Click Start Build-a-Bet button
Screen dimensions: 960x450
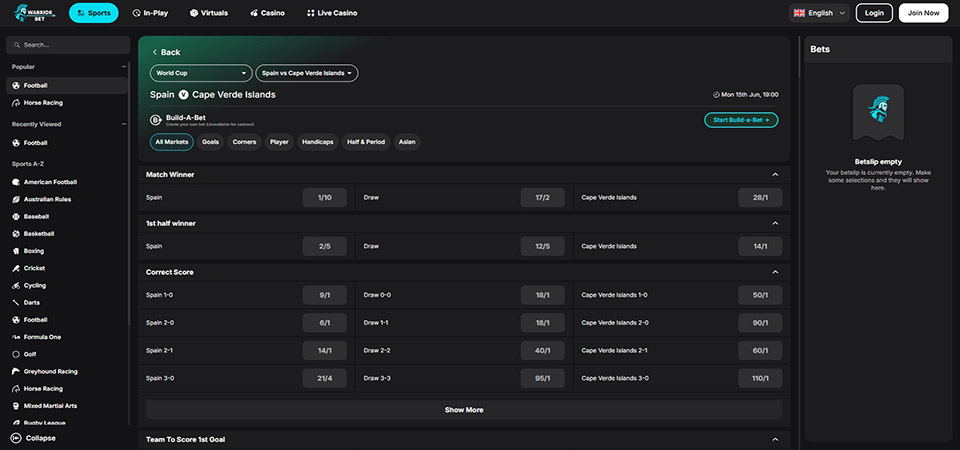click(741, 120)
